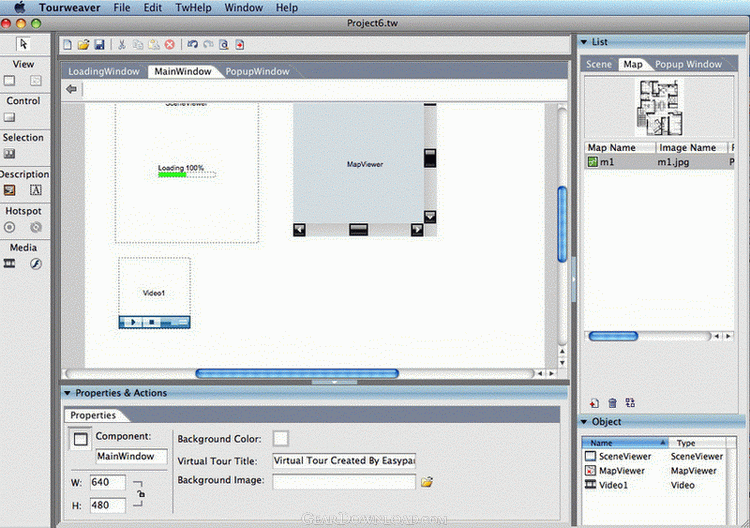Click the back arrow under window tabs
This screenshot has width=750, height=528.
point(71,89)
